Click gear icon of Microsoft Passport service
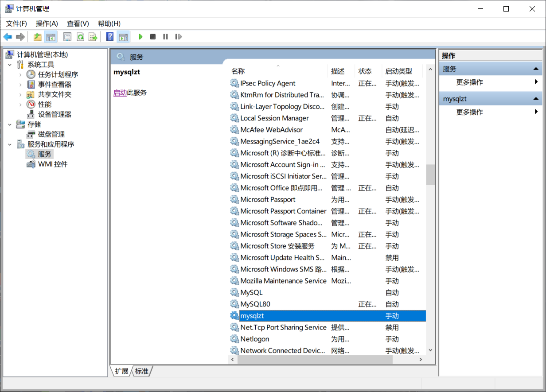546x392 pixels. point(234,200)
